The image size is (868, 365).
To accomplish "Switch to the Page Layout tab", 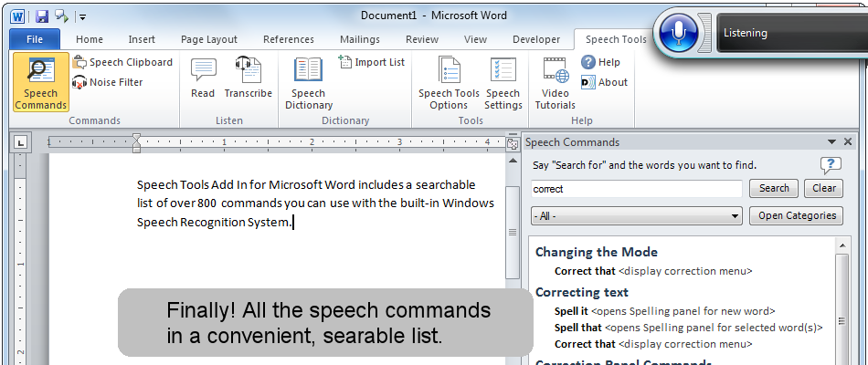I will tap(209, 39).
